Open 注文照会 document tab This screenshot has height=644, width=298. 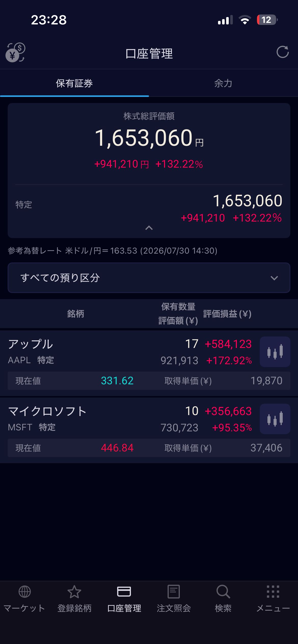pyautogui.click(x=174, y=599)
